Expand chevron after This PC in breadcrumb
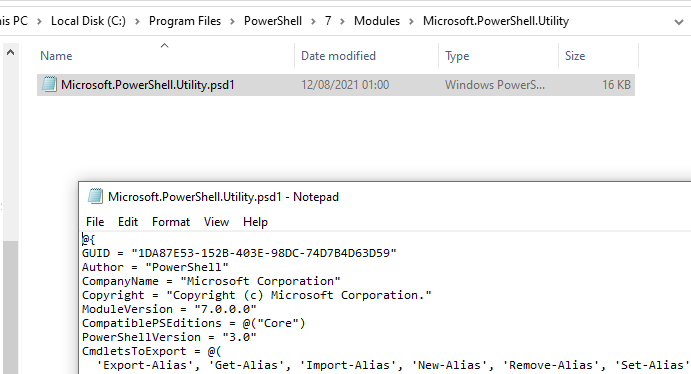The image size is (691, 374). [39, 21]
